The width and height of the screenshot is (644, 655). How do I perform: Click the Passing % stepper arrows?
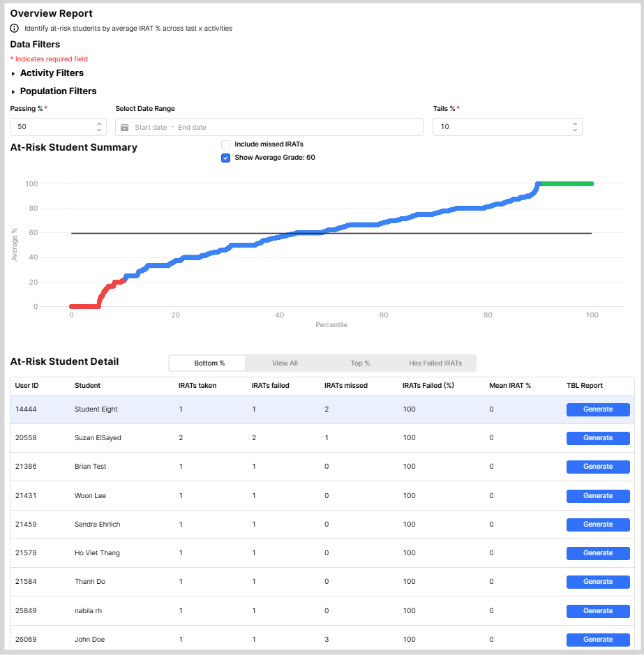99,127
